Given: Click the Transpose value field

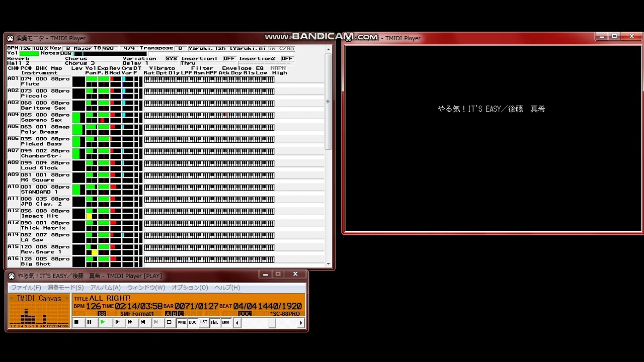Looking at the screenshot, I should 180,48.
